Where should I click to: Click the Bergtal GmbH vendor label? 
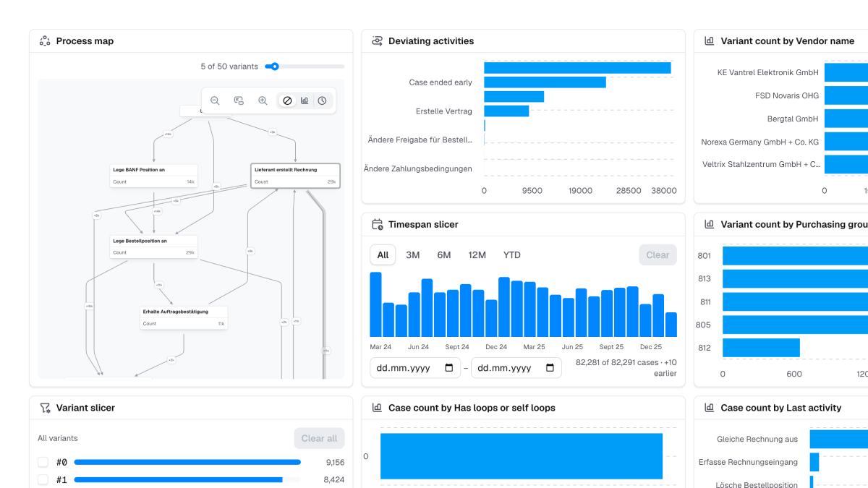pyautogui.click(x=793, y=119)
